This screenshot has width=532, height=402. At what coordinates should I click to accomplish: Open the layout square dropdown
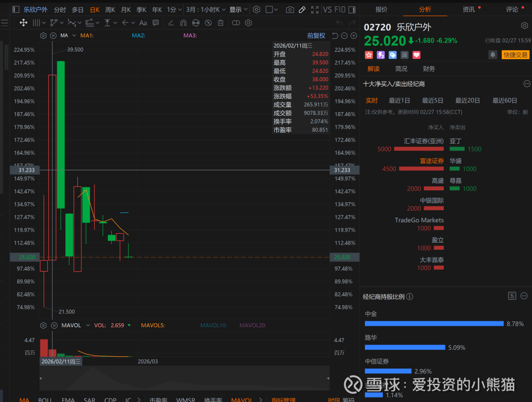coord(271,9)
